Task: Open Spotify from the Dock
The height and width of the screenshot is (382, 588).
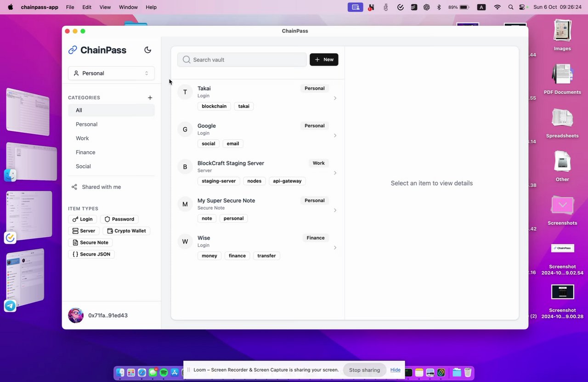Action: [164, 373]
